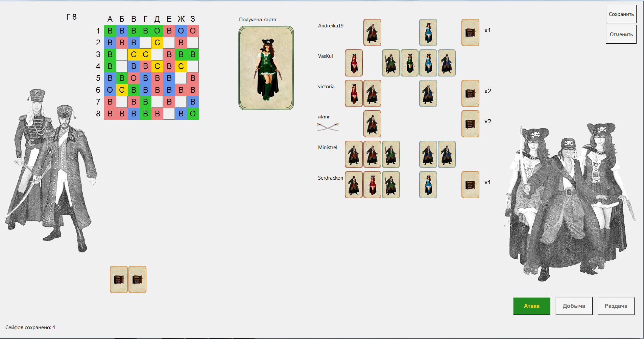
Task: Select Andreika19's blue-dress lady pirate card
Action: point(428,32)
